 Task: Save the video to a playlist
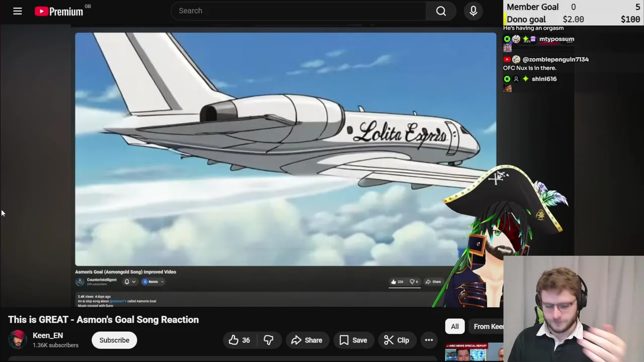(353, 340)
